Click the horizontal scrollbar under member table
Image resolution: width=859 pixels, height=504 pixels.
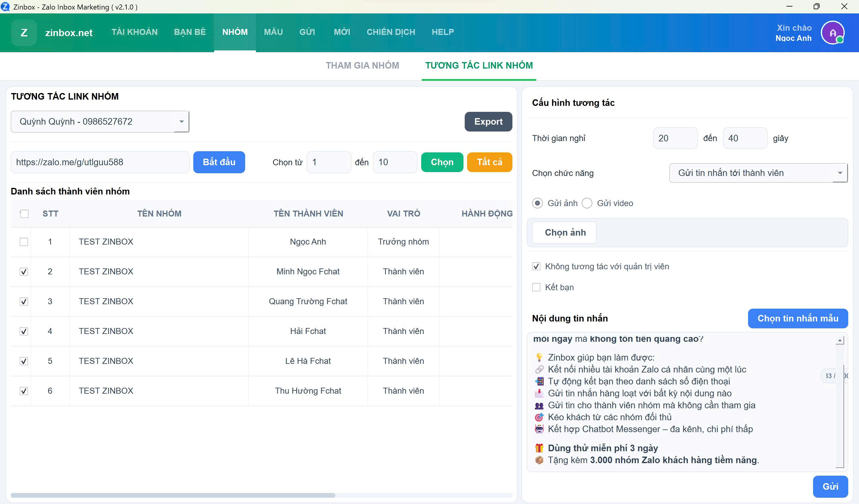[172, 495]
